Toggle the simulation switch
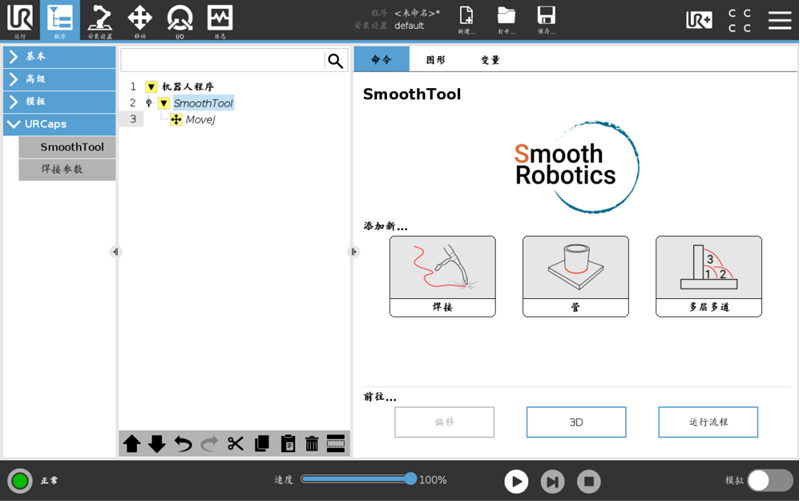The width and height of the screenshot is (800, 501). coord(770,481)
